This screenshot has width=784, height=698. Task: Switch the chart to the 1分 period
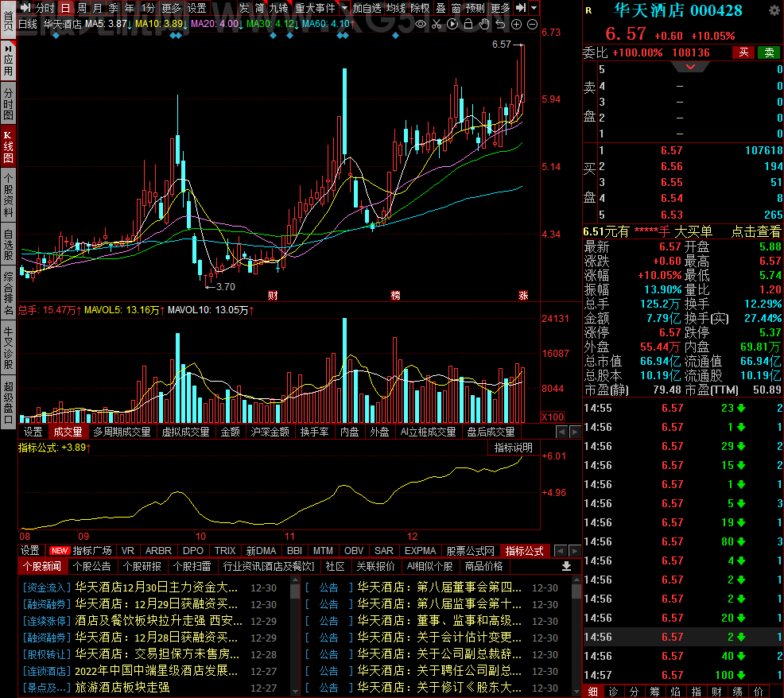148,8
